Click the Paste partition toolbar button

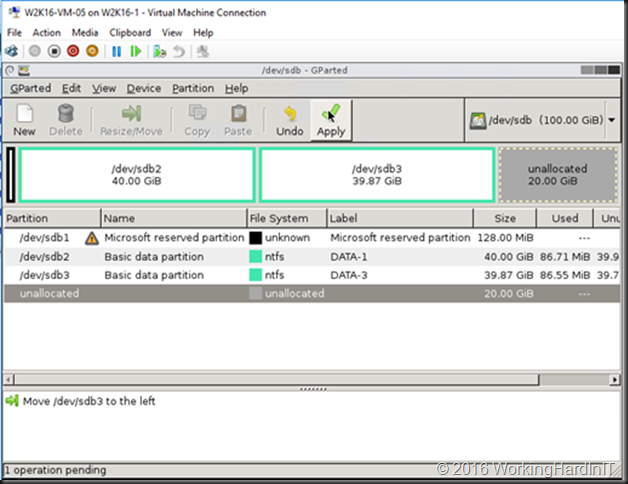pos(238,120)
